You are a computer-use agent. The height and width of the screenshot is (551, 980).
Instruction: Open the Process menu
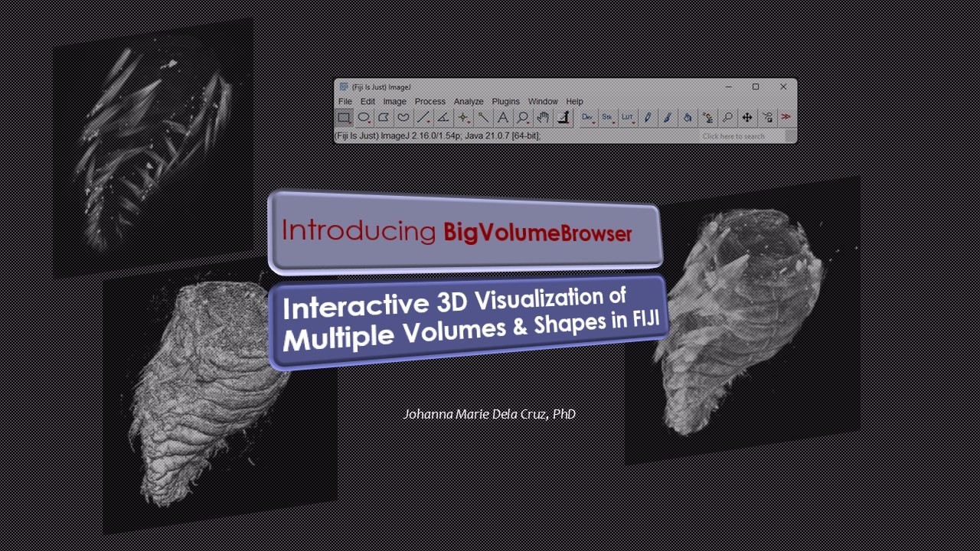tap(430, 101)
